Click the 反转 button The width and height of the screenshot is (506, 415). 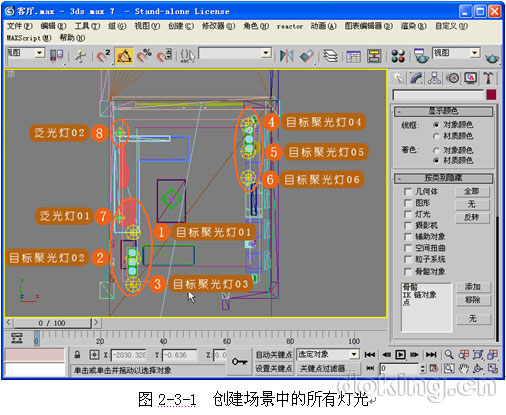tap(472, 218)
